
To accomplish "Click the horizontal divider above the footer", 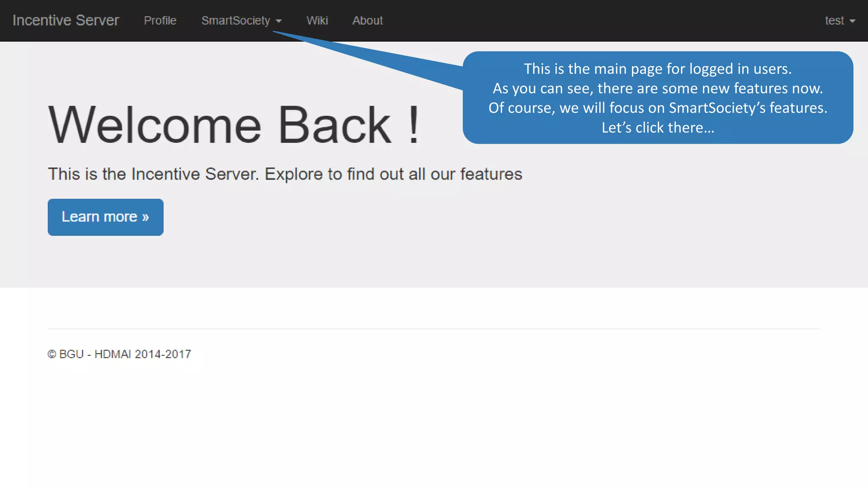I will (434, 329).
